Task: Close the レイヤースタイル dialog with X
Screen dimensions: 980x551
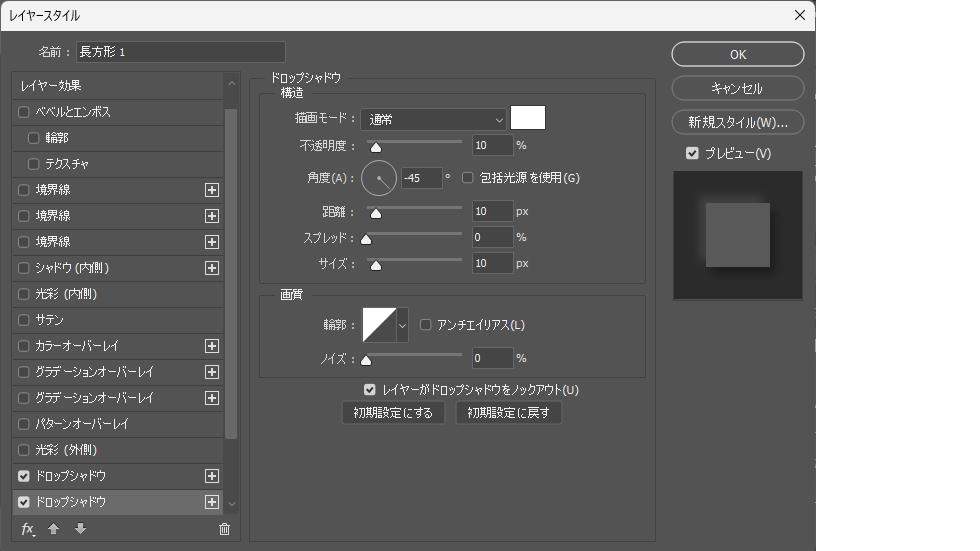Action: 800,15
